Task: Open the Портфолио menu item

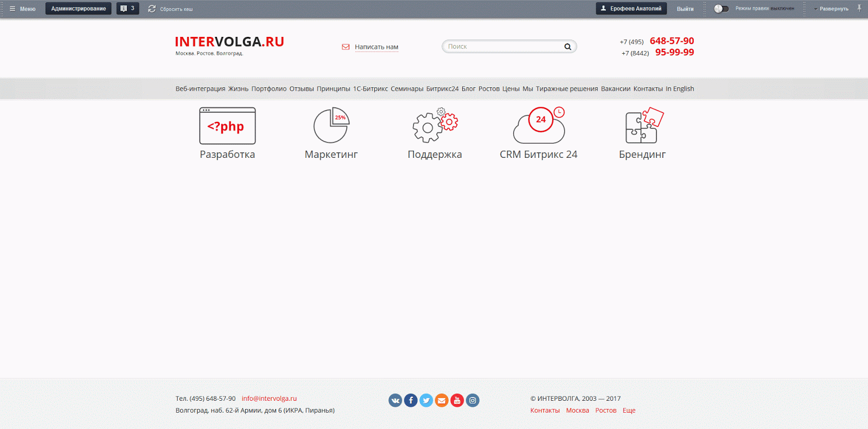Action: tap(269, 89)
